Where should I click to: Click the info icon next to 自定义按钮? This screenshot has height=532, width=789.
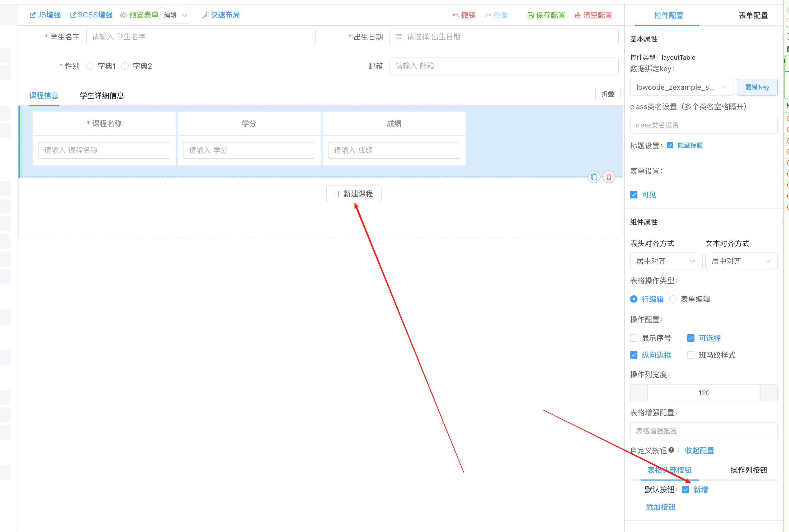pyautogui.click(x=671, y=450)
